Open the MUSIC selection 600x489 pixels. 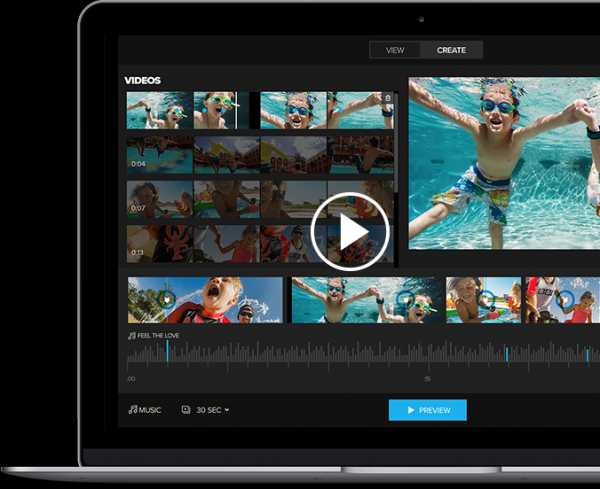(149, 410)
